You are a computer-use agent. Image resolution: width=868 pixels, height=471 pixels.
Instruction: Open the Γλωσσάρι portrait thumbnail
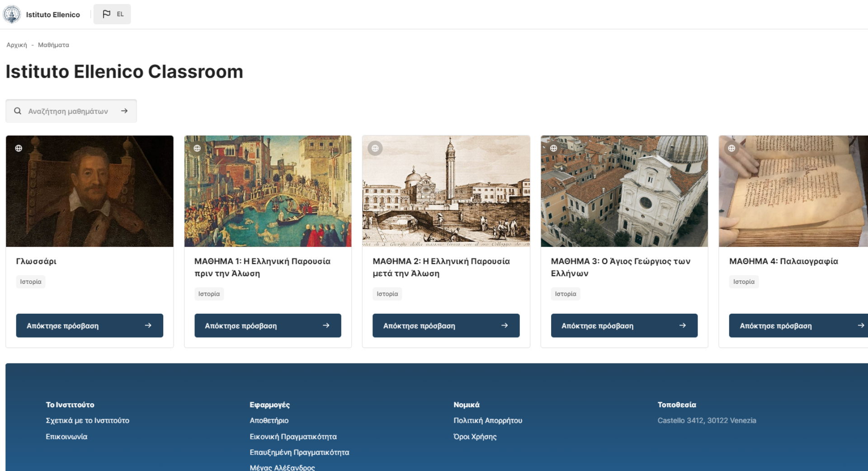point(90,191)
